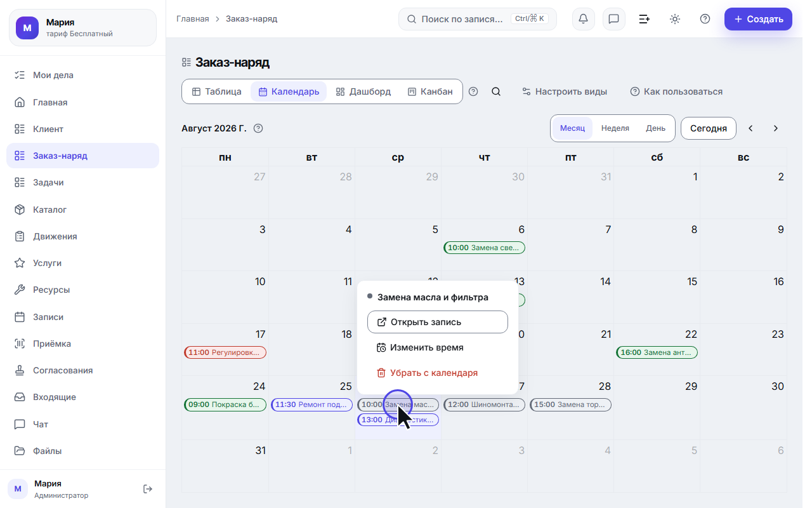Click search magnifier icon beside view tabs
The height and width of the screenshot is (508, 812).
pos(496,91)
